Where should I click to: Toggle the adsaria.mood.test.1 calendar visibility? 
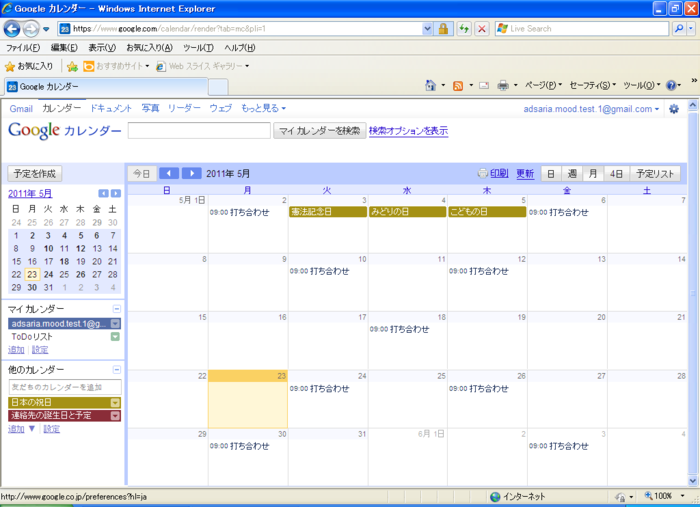pyautogui.click(x=58, y=324)
